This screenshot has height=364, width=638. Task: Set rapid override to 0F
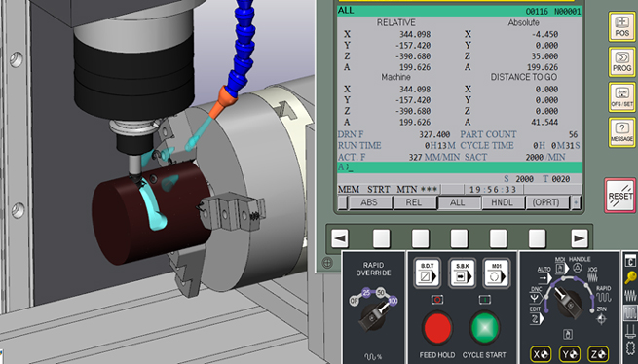[x=354, y=301]
